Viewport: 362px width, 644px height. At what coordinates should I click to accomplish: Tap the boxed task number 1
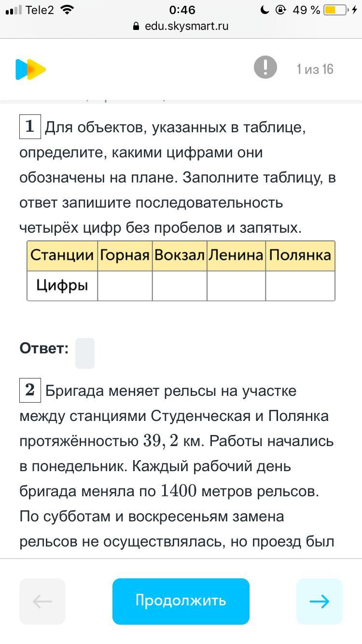(30, 126)
